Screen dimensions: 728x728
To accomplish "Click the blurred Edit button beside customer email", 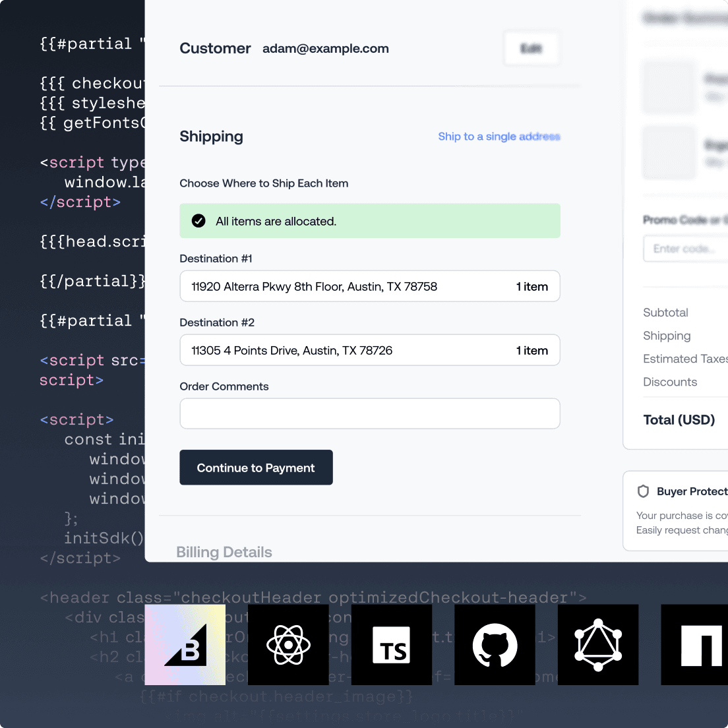I will (x=531, y=48).
